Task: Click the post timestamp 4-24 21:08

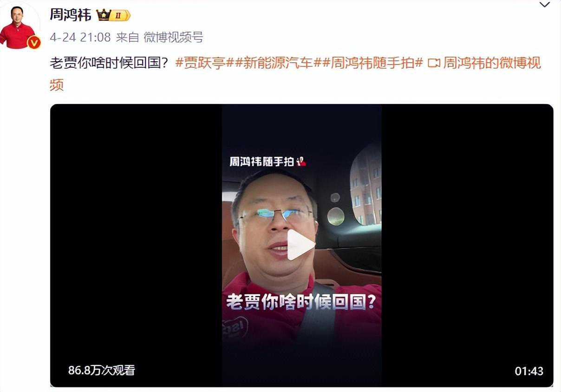Action: click(80, 38)
